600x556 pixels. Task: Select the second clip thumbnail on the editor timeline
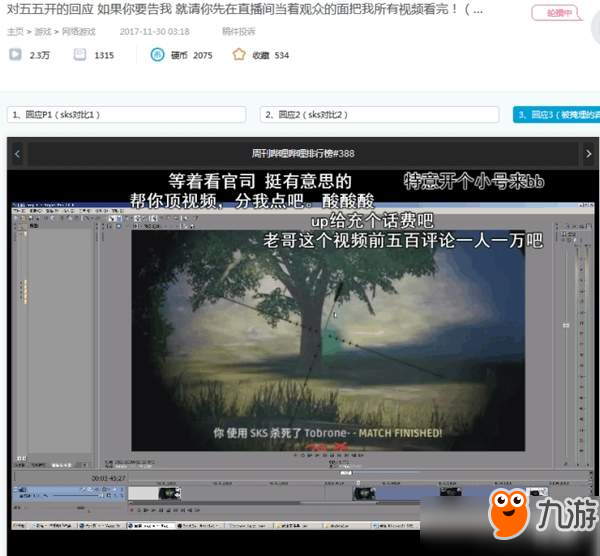click(364, 494)
